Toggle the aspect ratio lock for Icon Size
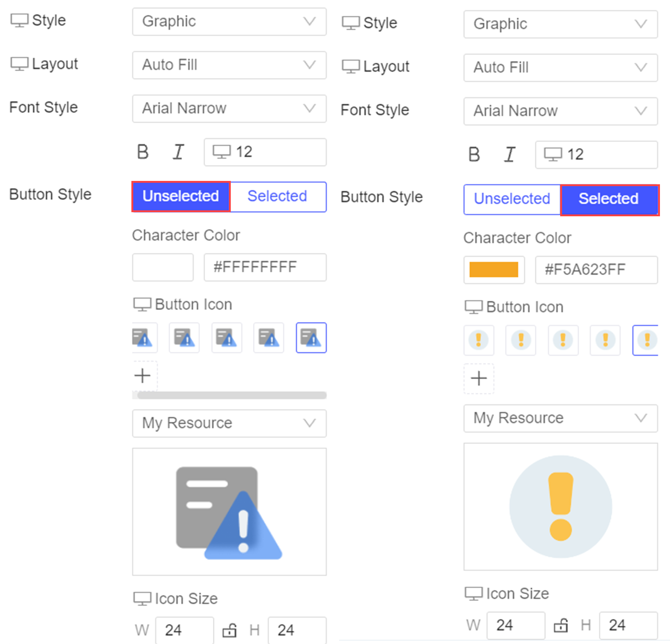Screen dimensions: 670x644 point(230,631)
